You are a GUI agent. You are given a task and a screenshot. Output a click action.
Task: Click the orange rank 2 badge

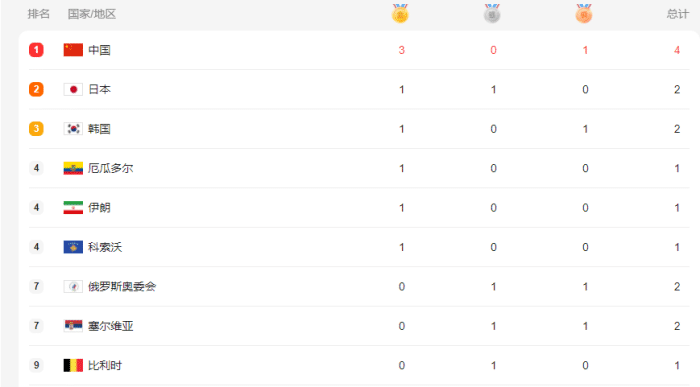coord(36,89)
